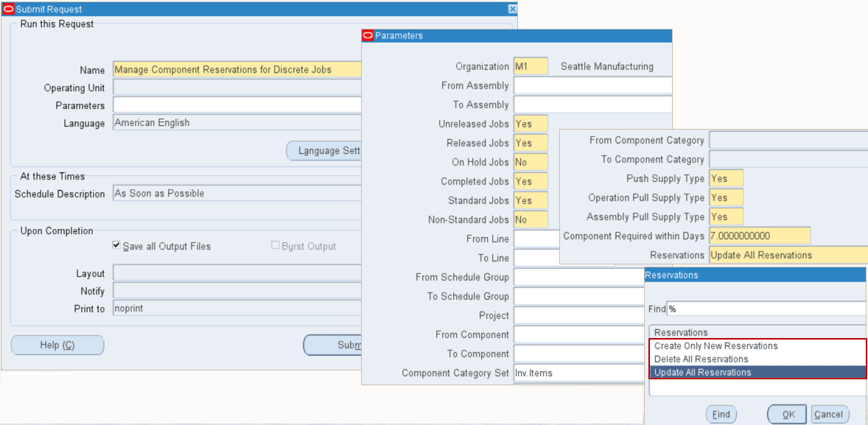This screenshot has height=425, width=868.
Task: Click the Submit button
Action: [333, 345]
